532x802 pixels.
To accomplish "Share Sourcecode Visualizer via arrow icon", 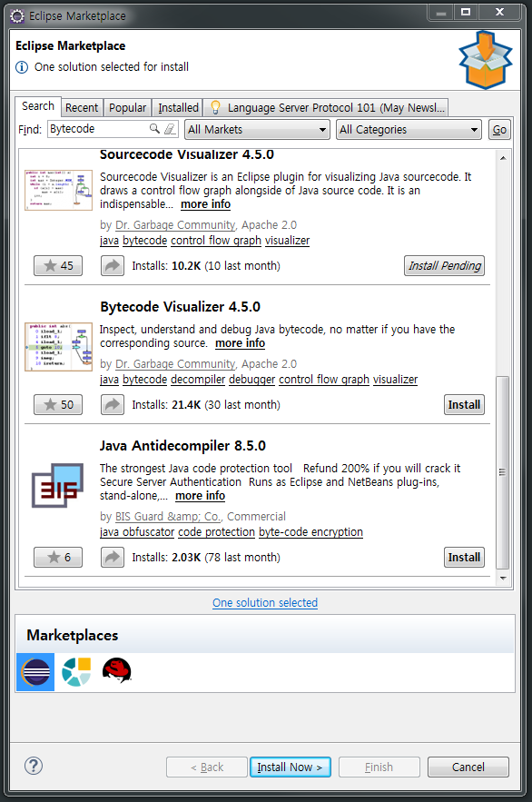I will 113,265.
